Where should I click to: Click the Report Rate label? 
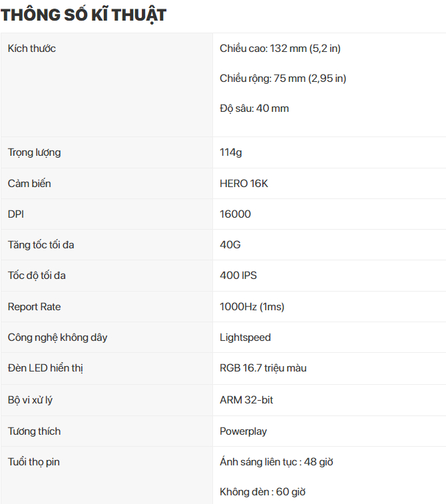point(34,307)
